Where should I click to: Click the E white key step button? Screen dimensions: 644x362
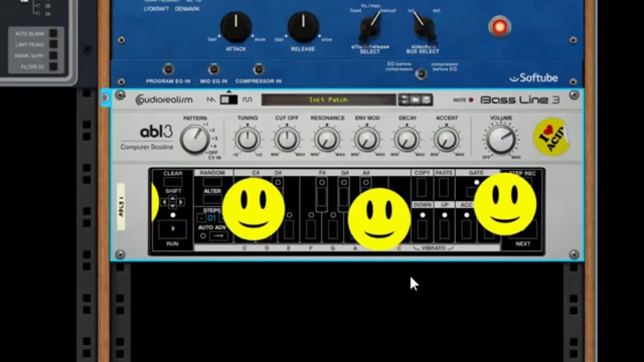[289, 229]
